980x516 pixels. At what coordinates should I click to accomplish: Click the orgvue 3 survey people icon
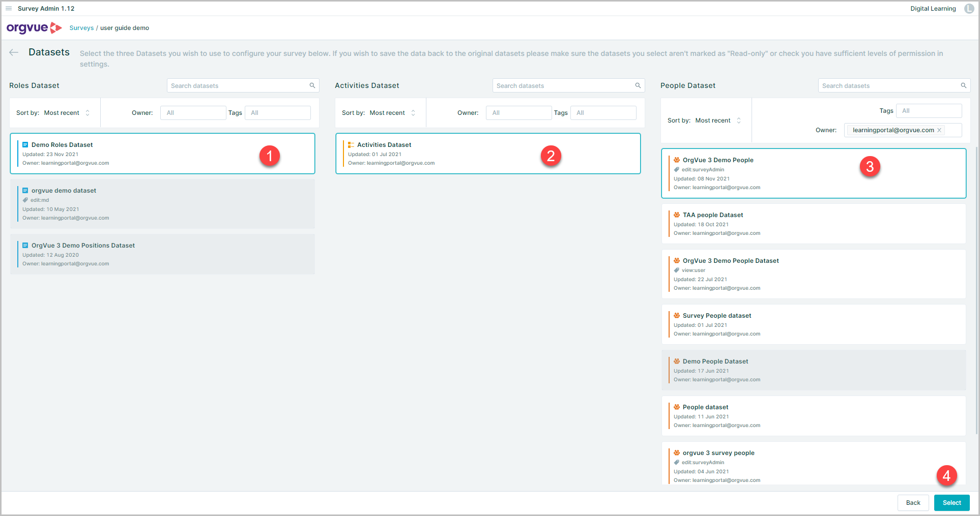(677, 452)
